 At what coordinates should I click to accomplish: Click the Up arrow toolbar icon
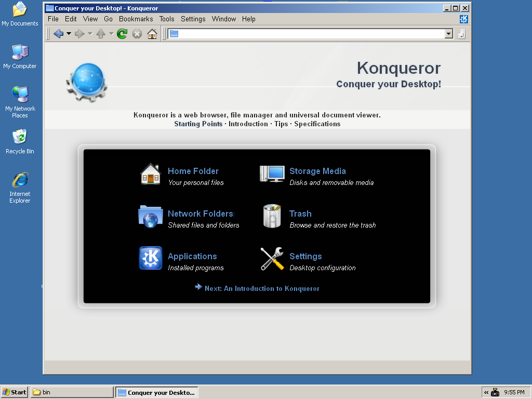pyautogui.click(x=101, y=34)
